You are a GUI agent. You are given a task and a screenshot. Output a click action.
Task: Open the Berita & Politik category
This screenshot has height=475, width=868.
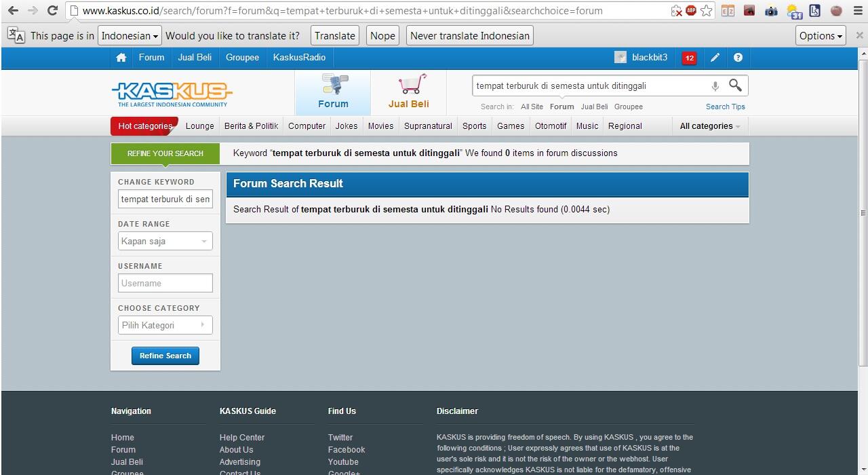point(251,126)
